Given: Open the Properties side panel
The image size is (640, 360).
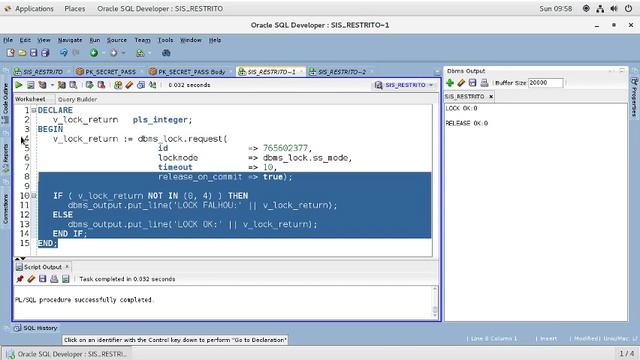Looking at the screenshot, I should tap(634, 97).
